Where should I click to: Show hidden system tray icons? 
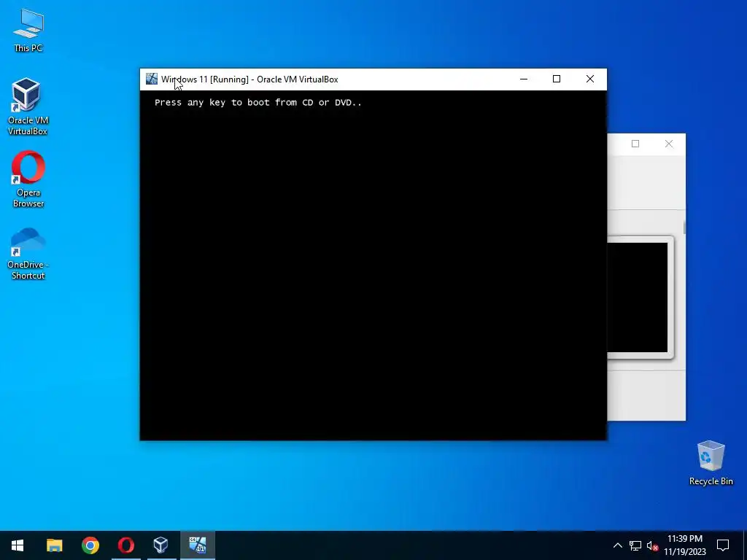[617, 545]
